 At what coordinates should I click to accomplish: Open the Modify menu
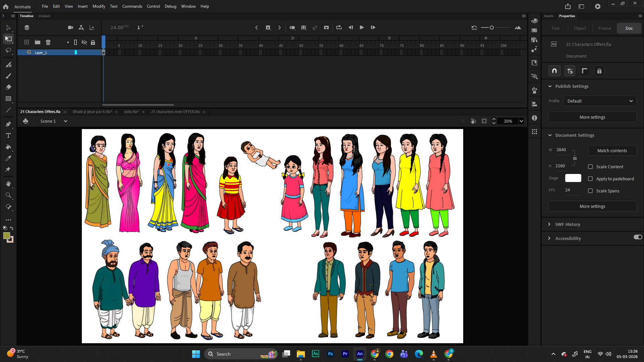(x=99, y=6)
